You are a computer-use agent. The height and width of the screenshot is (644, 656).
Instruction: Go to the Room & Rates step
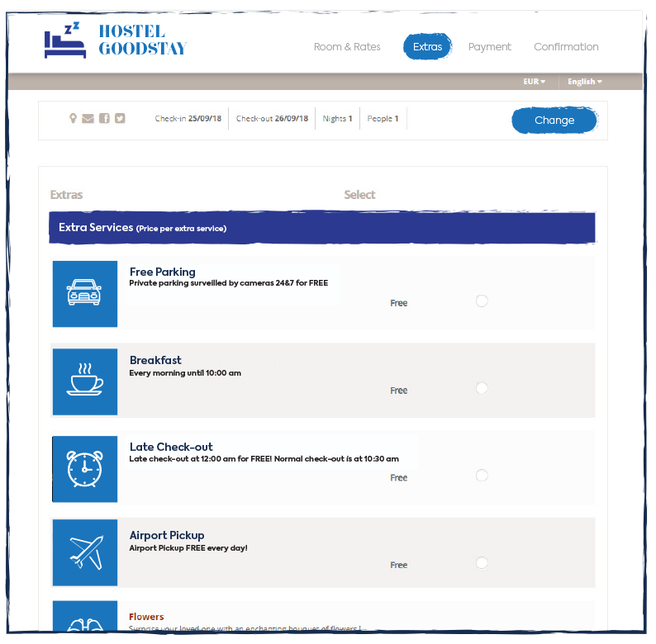pyautogui.click(x=347, y=47)
